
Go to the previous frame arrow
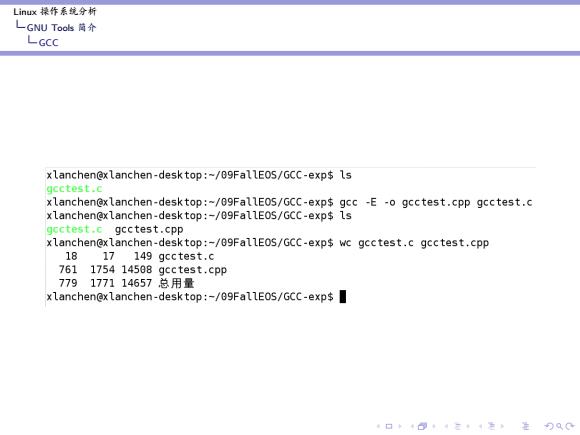pyautogui.click(x=412, y=426)
